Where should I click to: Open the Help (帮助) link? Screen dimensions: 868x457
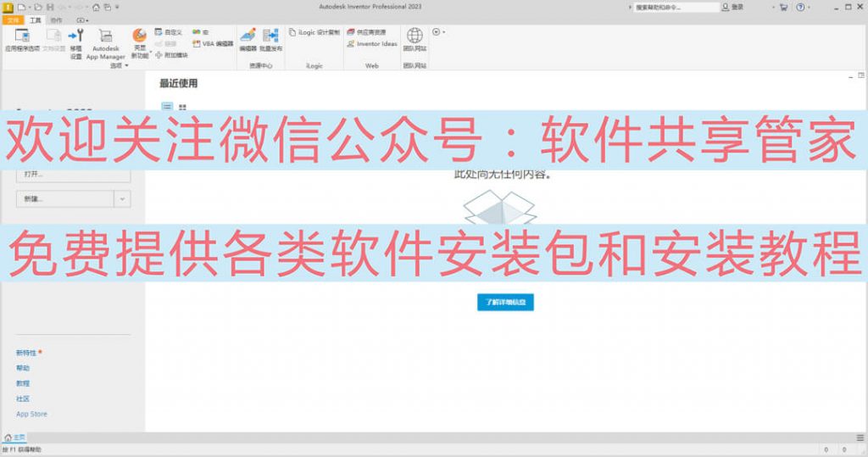23,368
